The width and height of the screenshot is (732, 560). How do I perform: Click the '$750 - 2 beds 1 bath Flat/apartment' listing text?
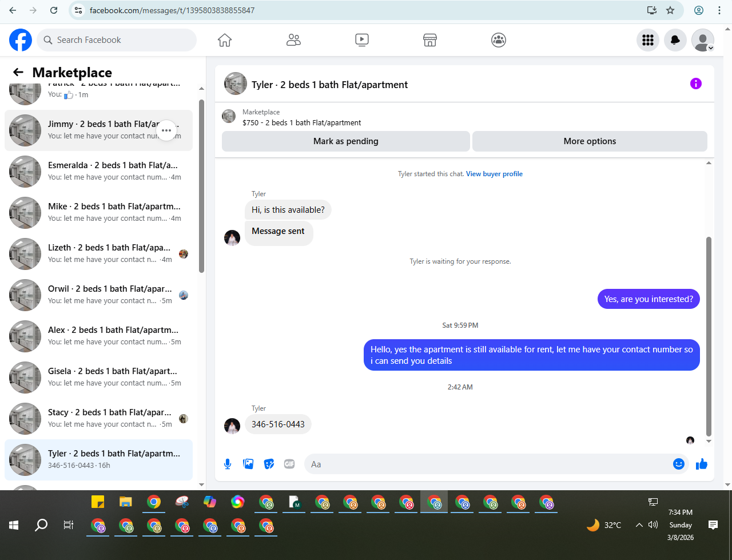tap(302, 122)
